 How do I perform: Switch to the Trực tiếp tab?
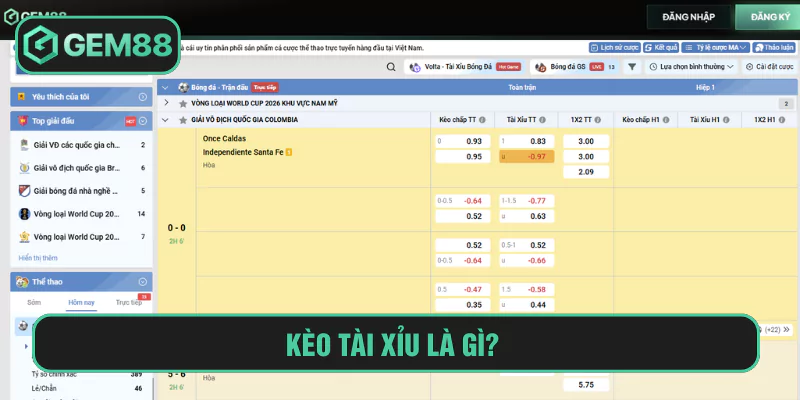pos(129,303)
